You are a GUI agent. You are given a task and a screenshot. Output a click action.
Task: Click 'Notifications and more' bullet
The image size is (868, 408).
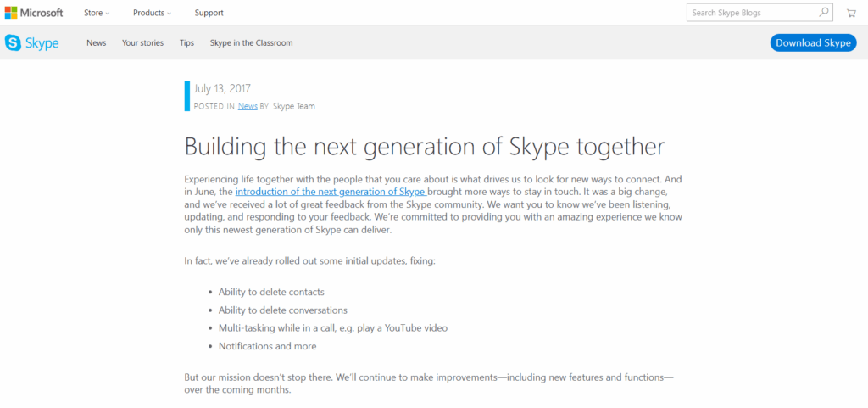point(267,346)
